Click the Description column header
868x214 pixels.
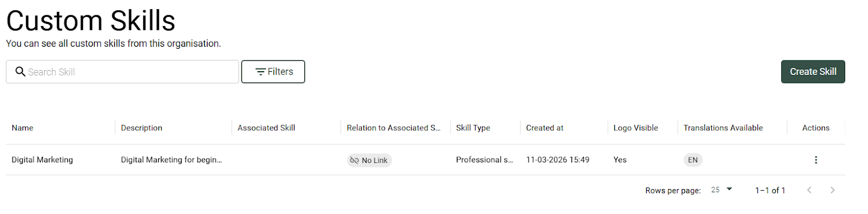142,128
